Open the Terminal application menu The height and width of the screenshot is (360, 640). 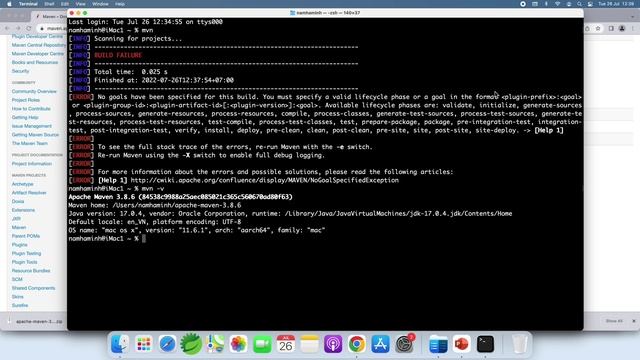tap(28, 4)
